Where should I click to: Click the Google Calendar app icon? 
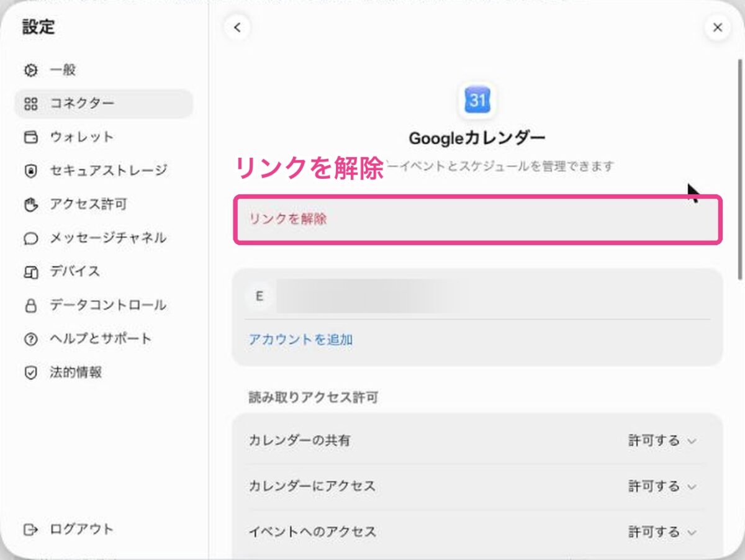click(477, 100)
